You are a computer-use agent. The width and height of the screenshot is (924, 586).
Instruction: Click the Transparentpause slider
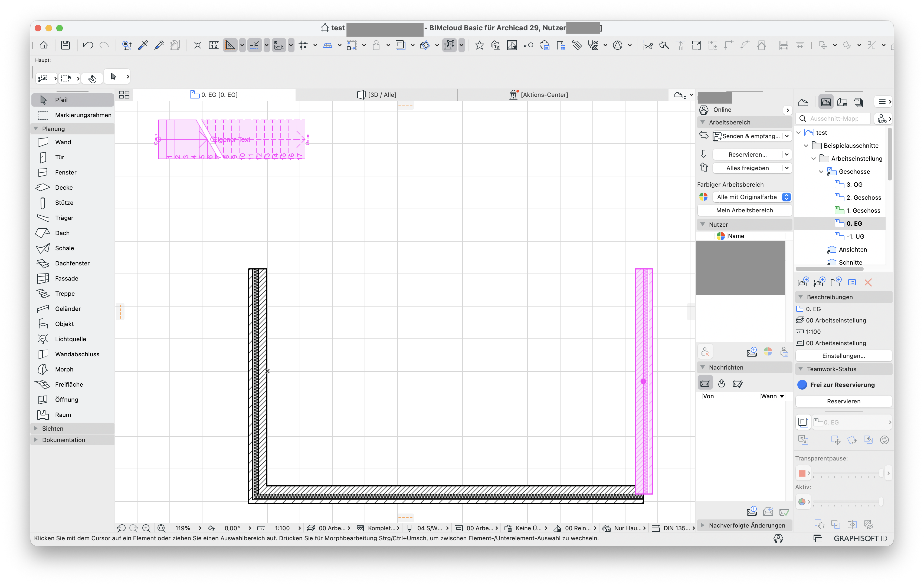click(x=848, y=473)
